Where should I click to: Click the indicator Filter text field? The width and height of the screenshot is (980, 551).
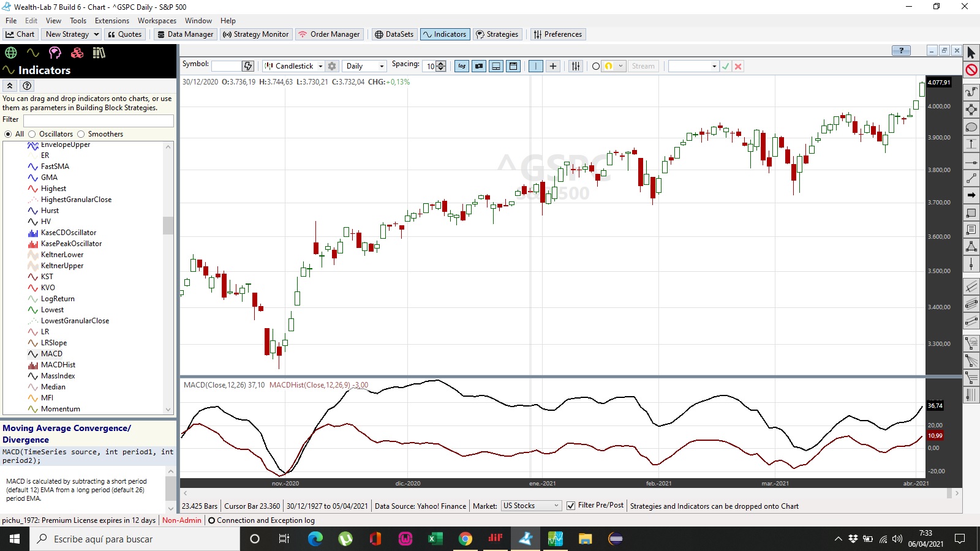click(x=98, y=121)
